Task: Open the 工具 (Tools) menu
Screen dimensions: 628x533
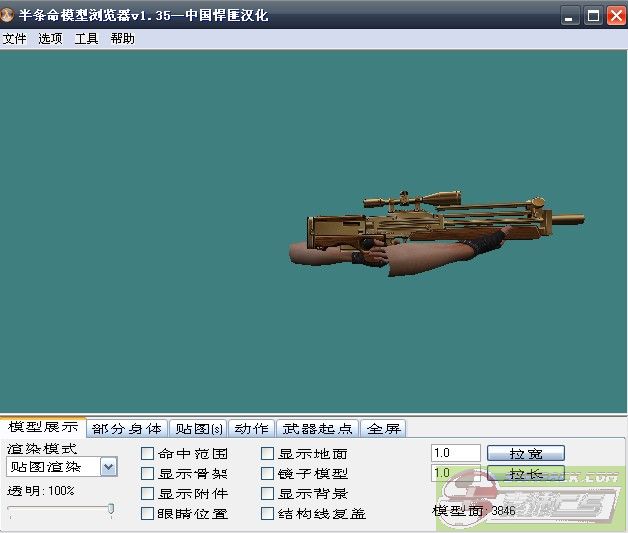Action: [x=87, y=39]
